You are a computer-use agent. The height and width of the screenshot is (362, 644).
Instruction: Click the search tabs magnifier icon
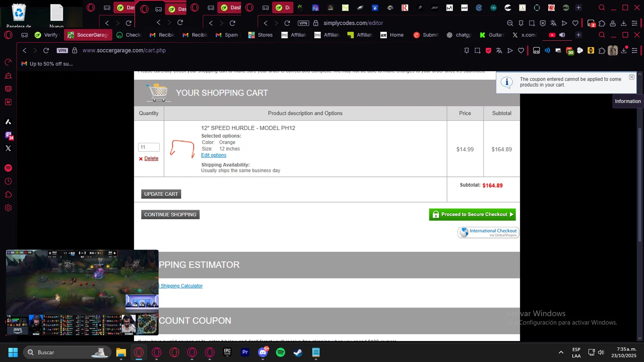click(602, 35)
